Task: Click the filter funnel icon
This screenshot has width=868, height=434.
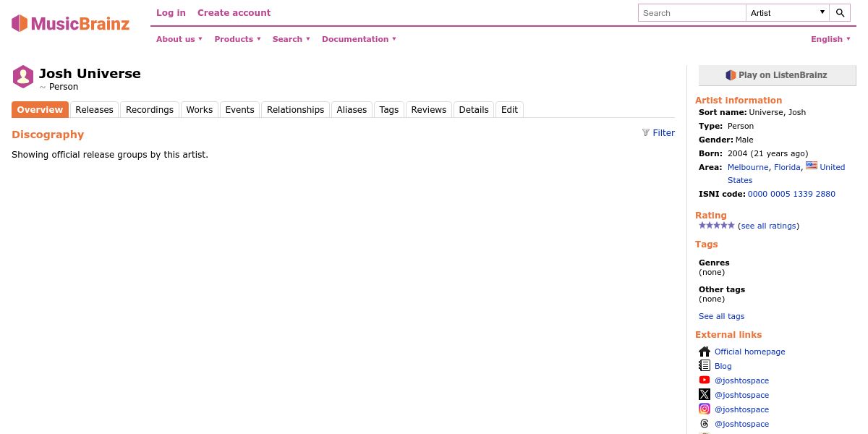Action: (x=646, y=132)
